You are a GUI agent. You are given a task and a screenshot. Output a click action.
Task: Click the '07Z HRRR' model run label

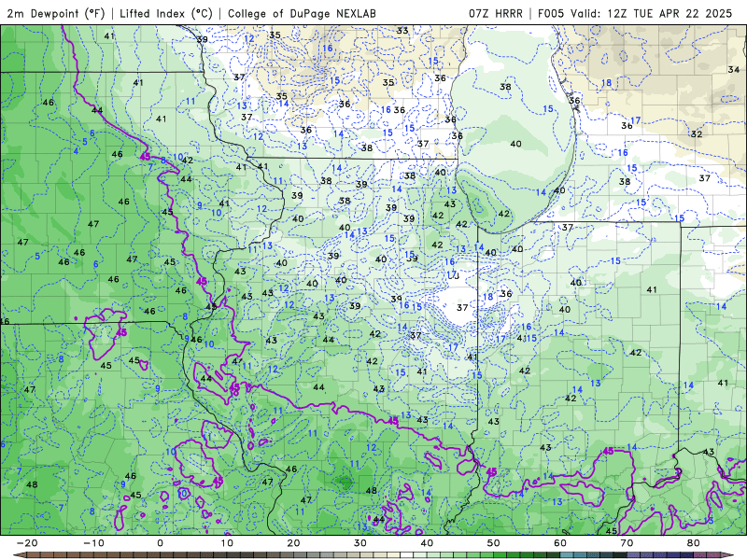click(496, 13)
